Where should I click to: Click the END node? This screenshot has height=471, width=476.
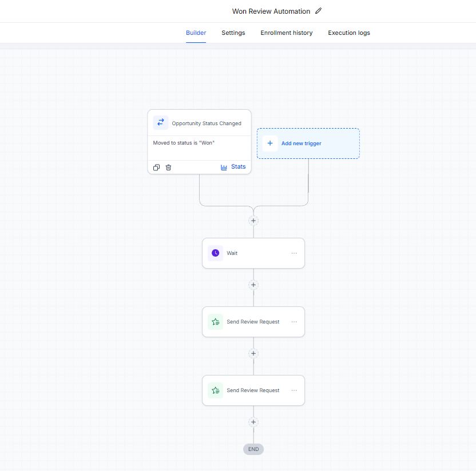253,449
